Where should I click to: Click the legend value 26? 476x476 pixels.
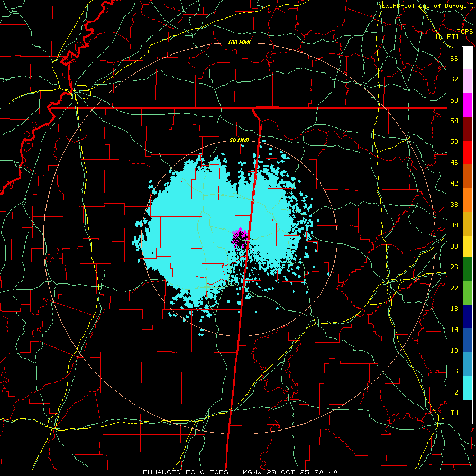(454, 267)
